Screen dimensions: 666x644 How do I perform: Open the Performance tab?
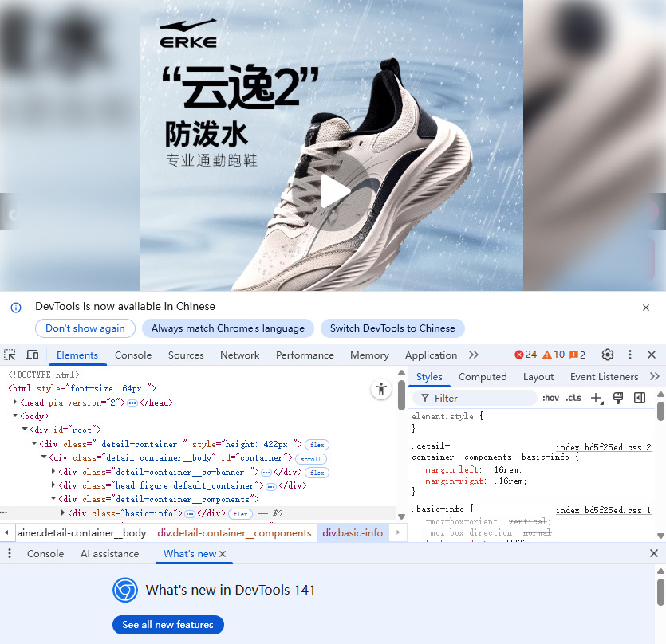tap(305, 355)
